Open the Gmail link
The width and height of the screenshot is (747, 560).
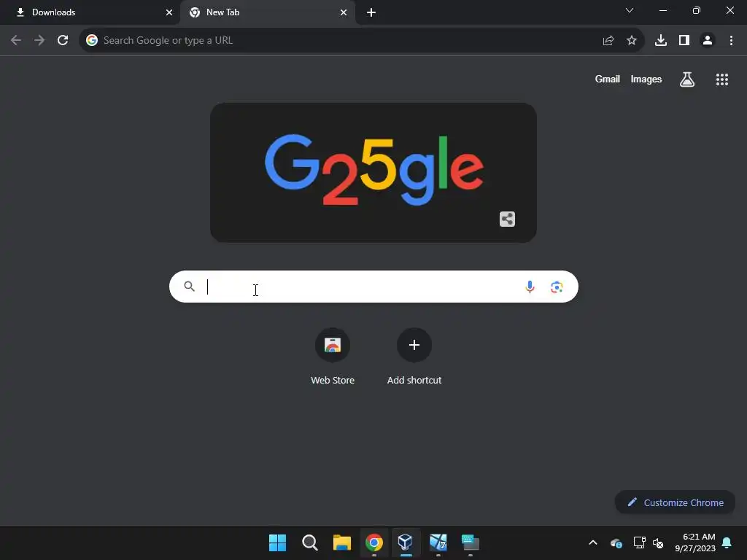click(608, 79)
